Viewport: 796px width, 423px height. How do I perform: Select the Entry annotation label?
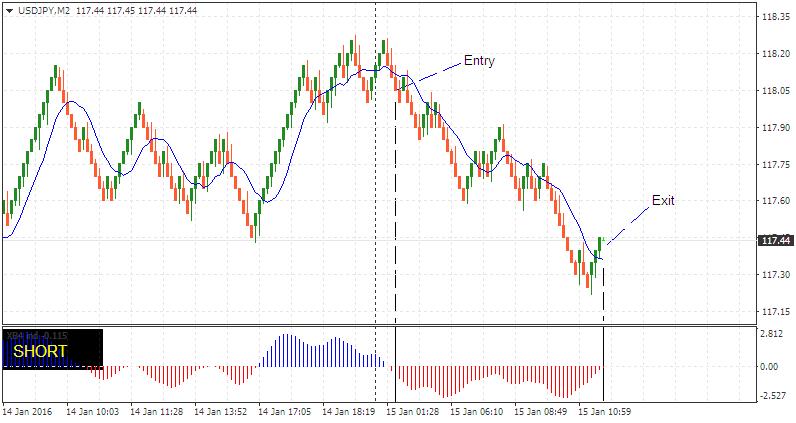click(479, 60)
